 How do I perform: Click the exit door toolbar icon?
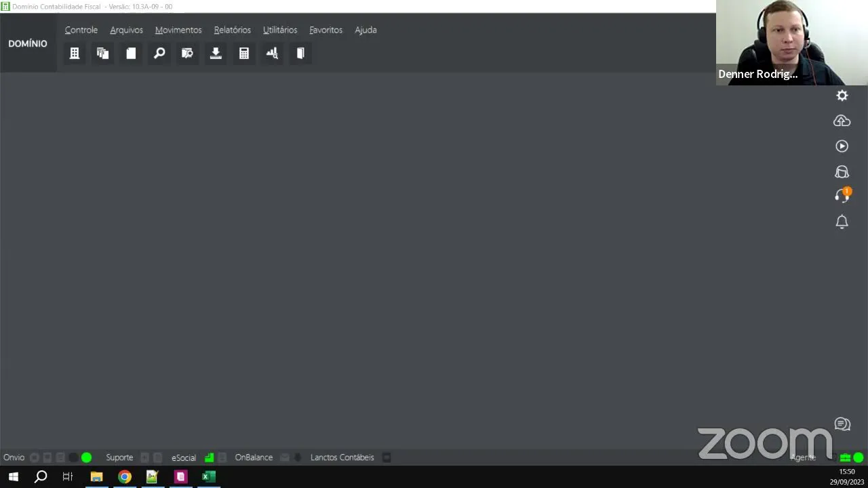pyautogui.click(x=300, y=54)
